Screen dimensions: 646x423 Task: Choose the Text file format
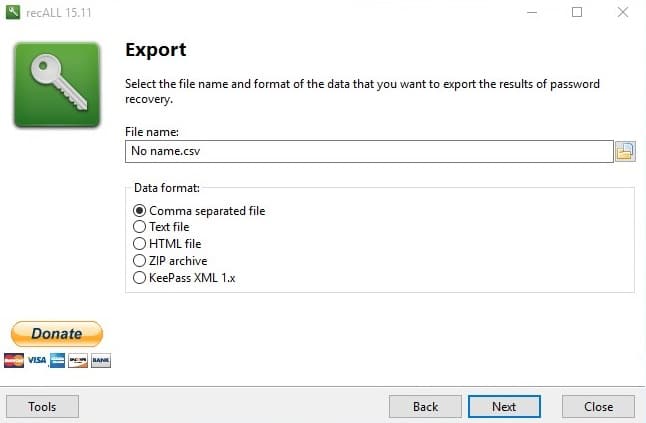pos(140,227)
